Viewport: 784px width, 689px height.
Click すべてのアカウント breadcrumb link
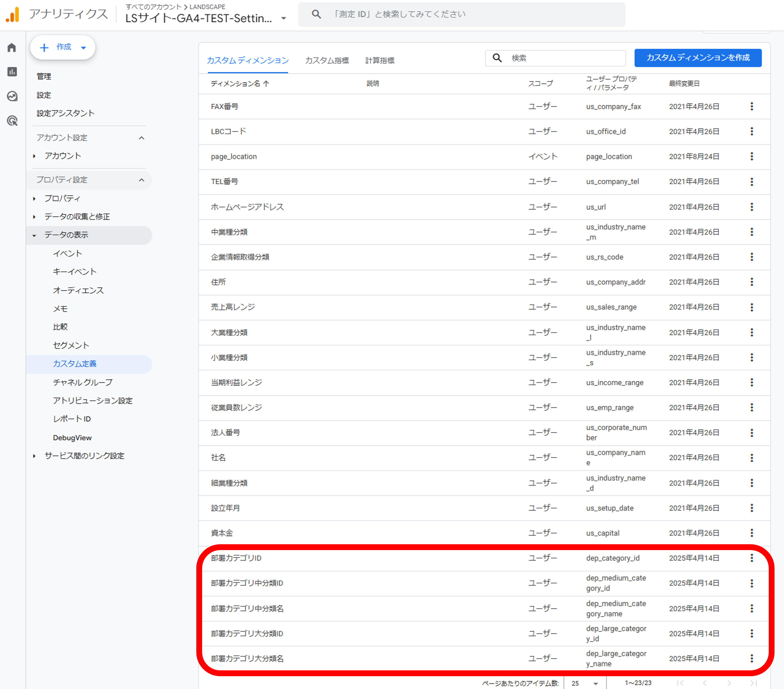coord(153,6)
